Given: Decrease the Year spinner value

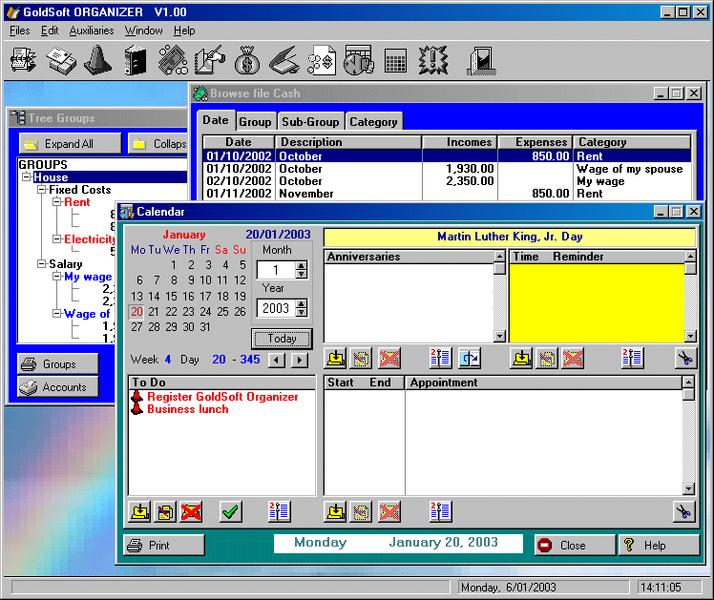Looking at the screenshot, I should [x=301, y=312].
